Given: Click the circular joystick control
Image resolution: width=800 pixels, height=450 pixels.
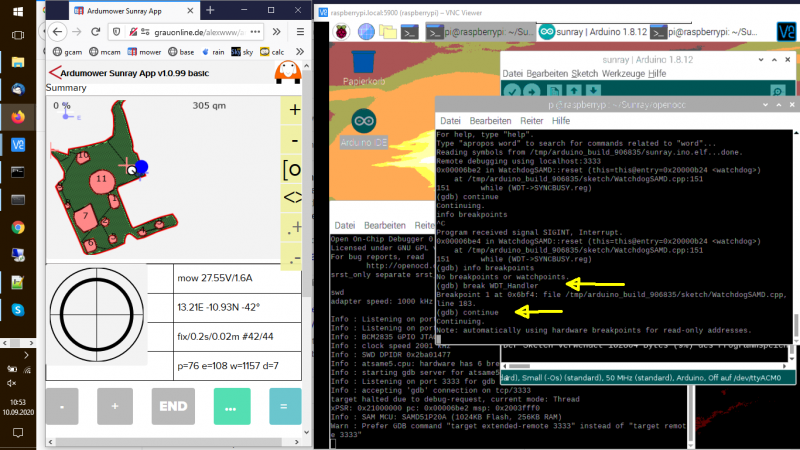Looking at the screenshot, I should 96,315.
